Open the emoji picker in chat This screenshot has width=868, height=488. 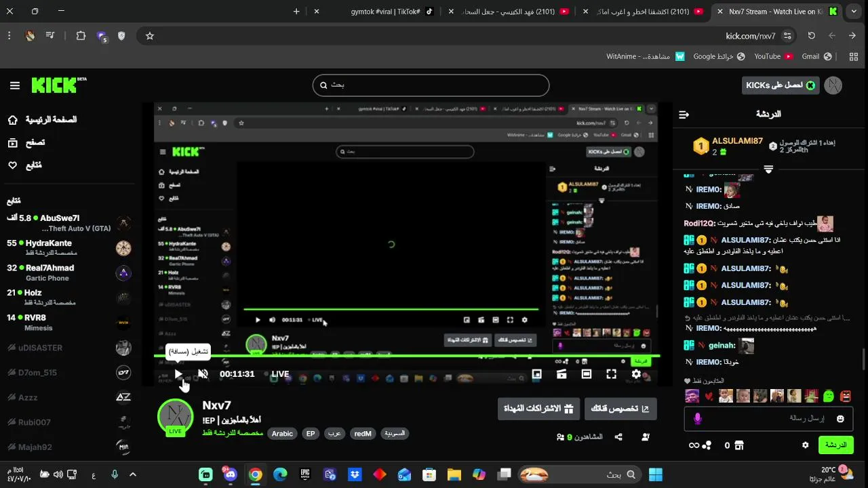pyautogui.click(x=840, y=419)
